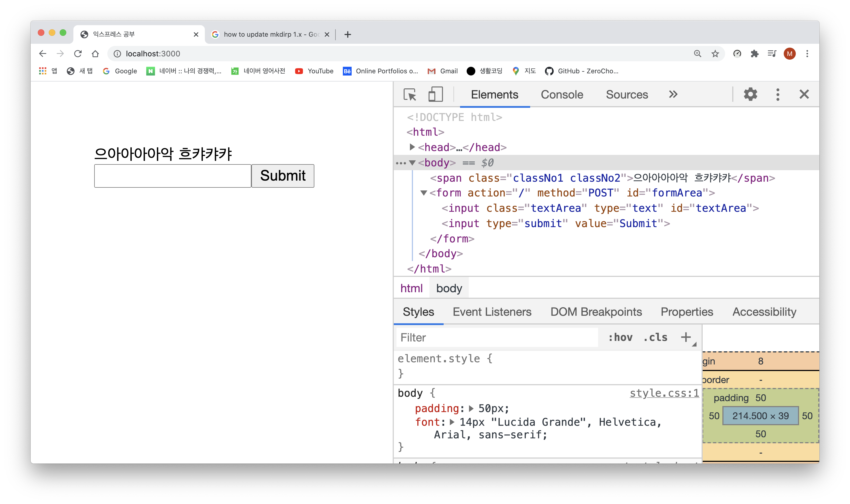Open the style.css:1 source link
Viewport: 850px width, 504px height.
coord(664,393)
